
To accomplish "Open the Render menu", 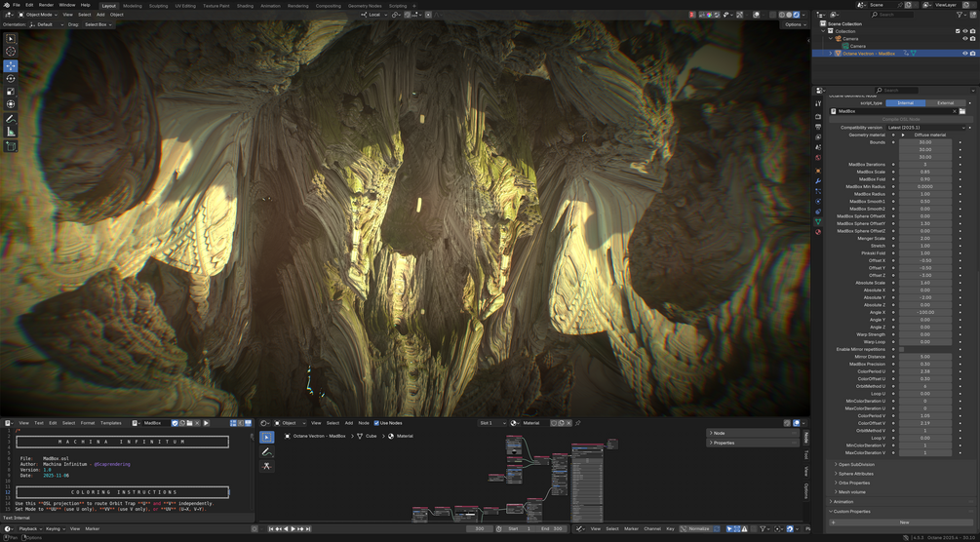I will click(46, 5).
